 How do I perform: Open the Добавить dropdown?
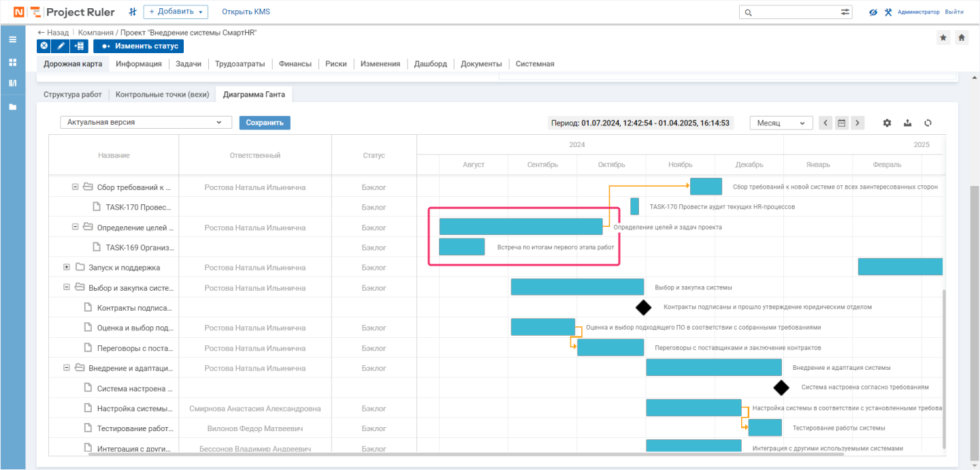pyautogui.click(x=176, y=12)
